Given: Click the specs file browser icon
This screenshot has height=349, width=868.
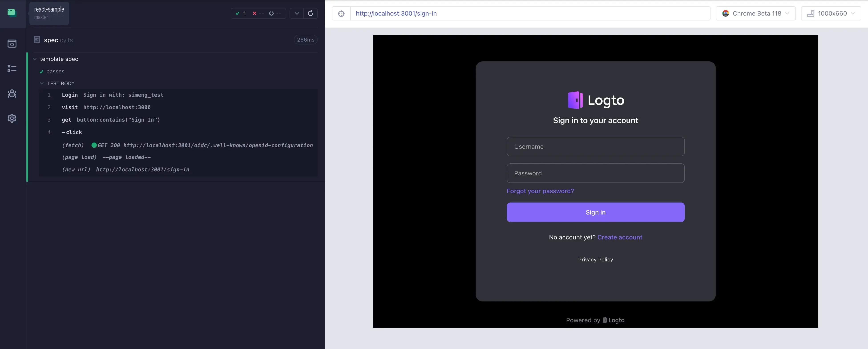Looking at the screenshot, I should pyautogui.click(x=12, y=44).
